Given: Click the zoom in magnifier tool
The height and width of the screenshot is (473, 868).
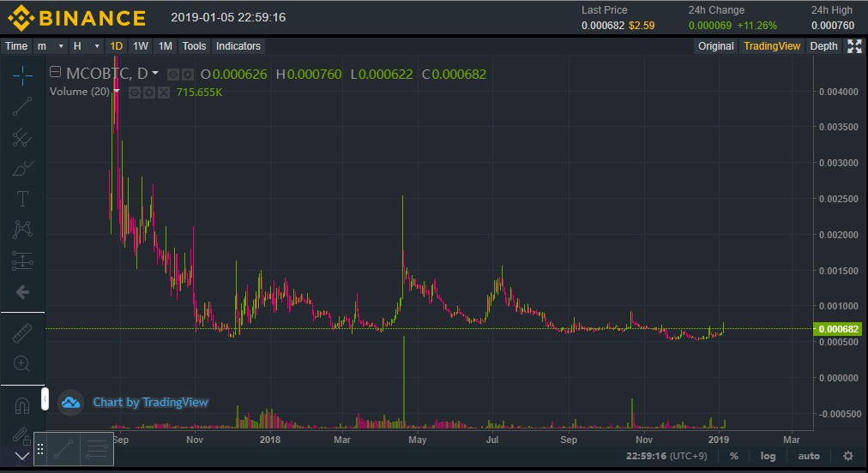Looking at the screenshot, I should [22, 363].
